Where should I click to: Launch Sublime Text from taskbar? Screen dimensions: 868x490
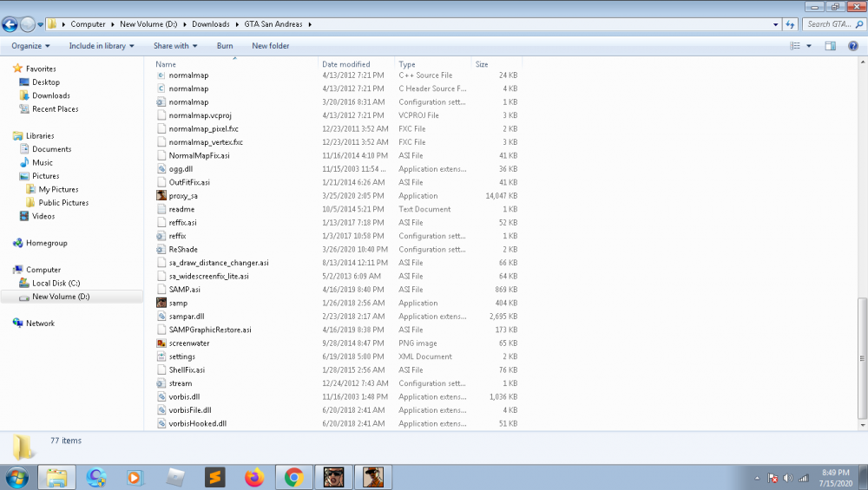[x=214, y=477]
